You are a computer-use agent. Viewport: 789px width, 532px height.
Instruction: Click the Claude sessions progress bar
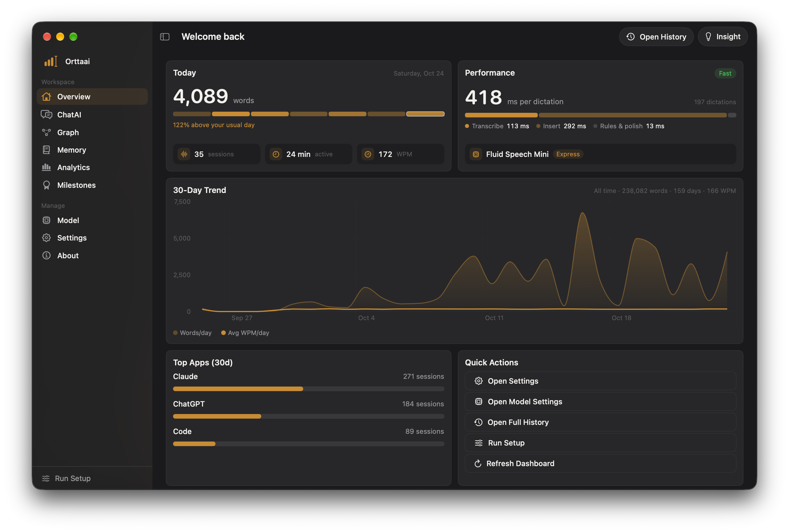point(309,389)
